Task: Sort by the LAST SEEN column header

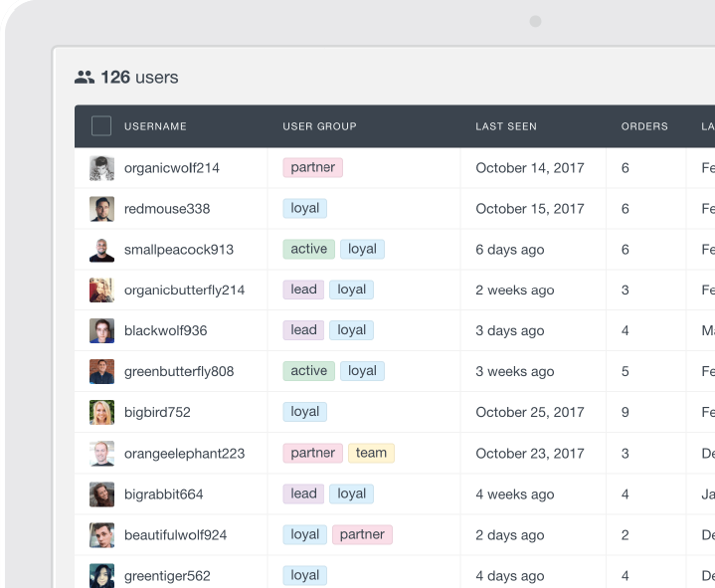Action: (x=506, y=126)
